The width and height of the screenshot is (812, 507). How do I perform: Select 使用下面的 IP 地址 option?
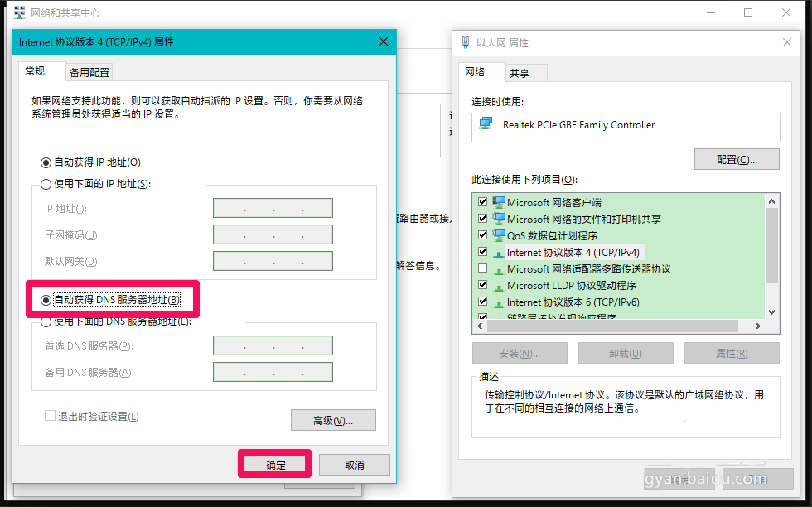pos(46,184)
